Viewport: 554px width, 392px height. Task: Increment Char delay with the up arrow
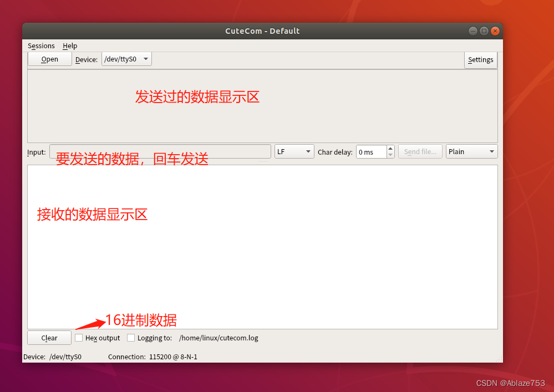(x=390, y=148)
